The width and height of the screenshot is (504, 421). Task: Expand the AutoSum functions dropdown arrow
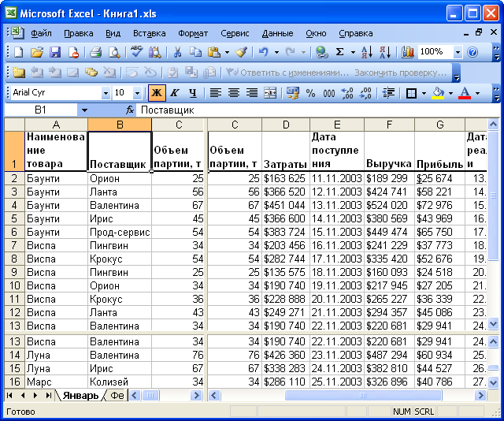point(353,52)
